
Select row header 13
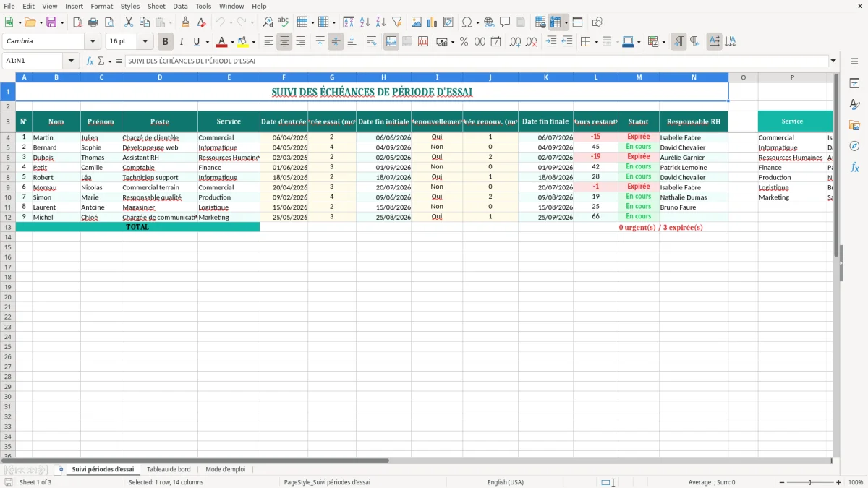[x=8, y=227]
